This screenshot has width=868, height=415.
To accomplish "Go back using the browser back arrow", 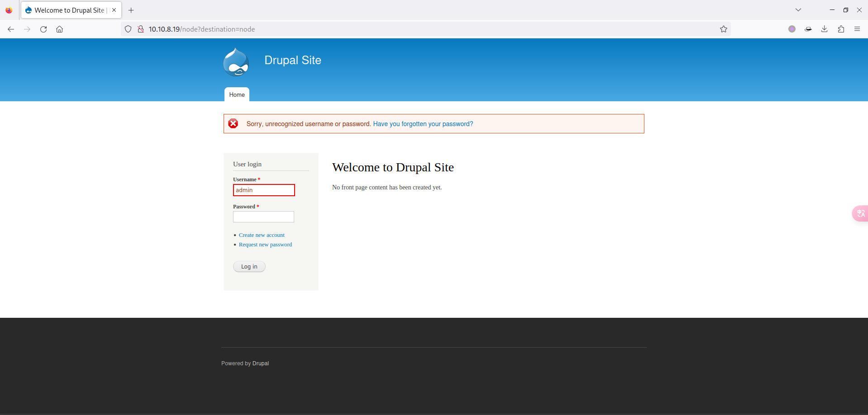I will click(x=11, y=29).
